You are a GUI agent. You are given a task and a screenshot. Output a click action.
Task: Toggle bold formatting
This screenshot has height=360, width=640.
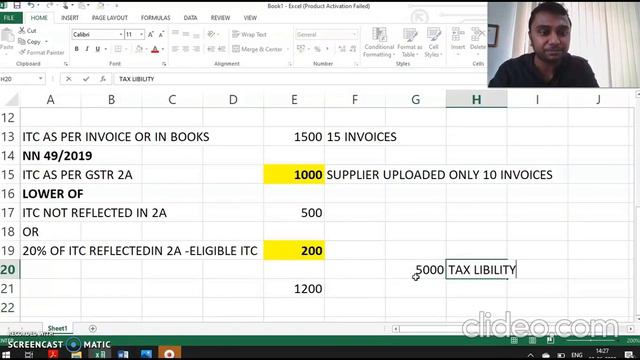click(x=76, y=49)
